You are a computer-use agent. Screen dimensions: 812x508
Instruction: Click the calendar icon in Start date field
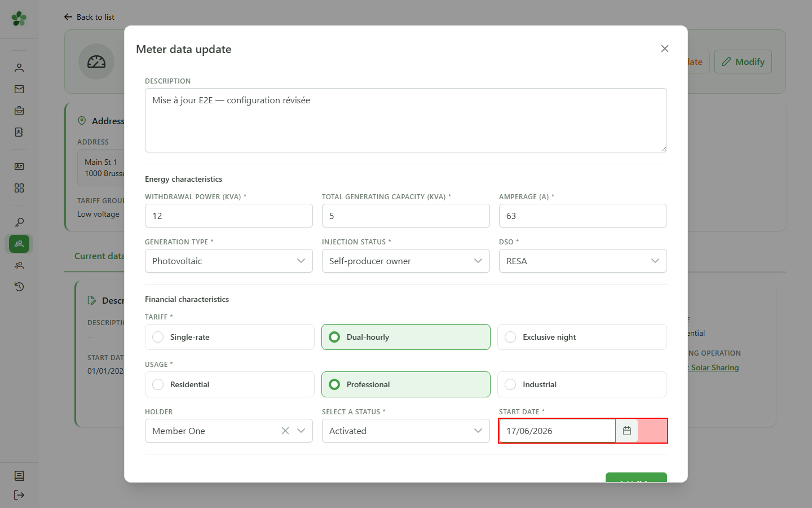coord(626,431)
